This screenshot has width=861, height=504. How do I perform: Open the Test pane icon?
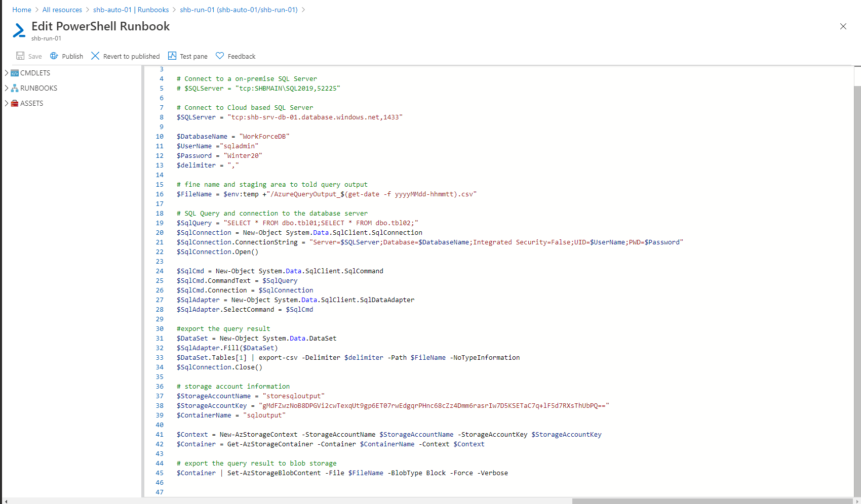[172, 56]
